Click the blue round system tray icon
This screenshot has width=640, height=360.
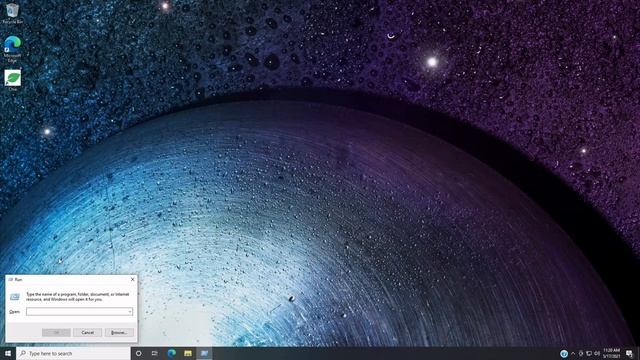point(564,354)
